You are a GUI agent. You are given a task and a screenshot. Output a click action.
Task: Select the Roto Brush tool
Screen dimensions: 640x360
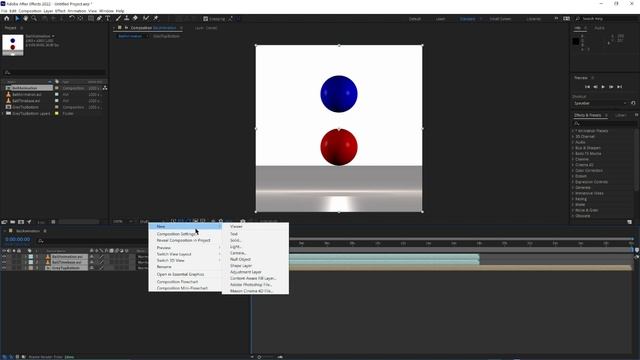tap(146, 18)
